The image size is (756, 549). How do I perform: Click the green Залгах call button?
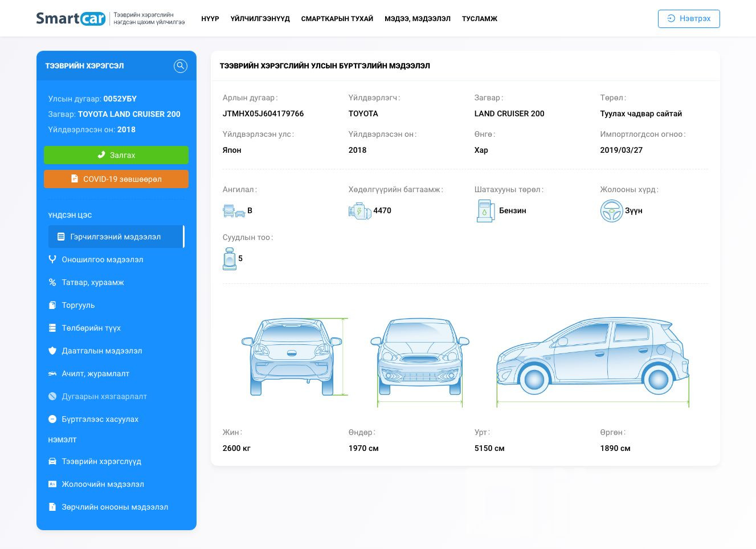coord(116,155)
